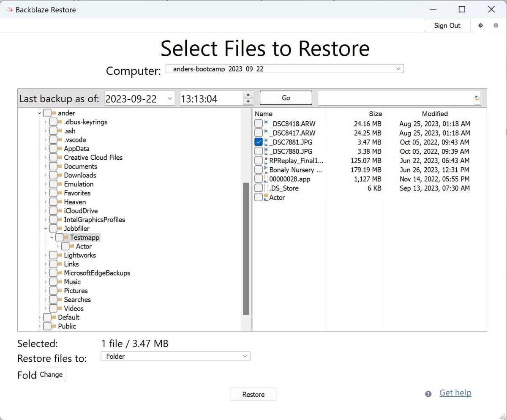Click the Heaven folder icon in tree
The image size is (507, 420).
pos(60,202)
